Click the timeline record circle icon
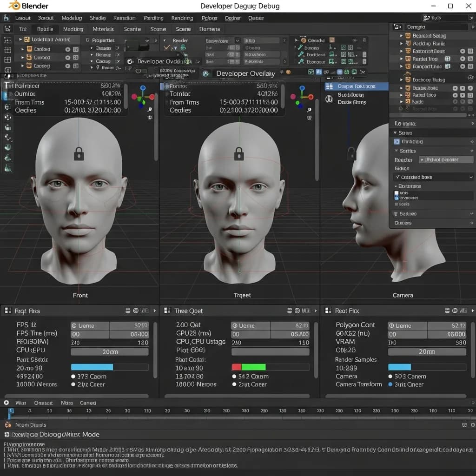 point(6,403)
